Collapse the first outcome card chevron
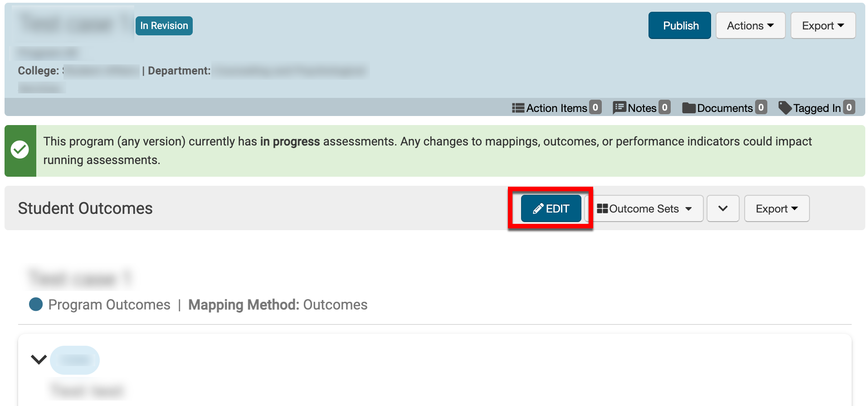 coord(39,360)
